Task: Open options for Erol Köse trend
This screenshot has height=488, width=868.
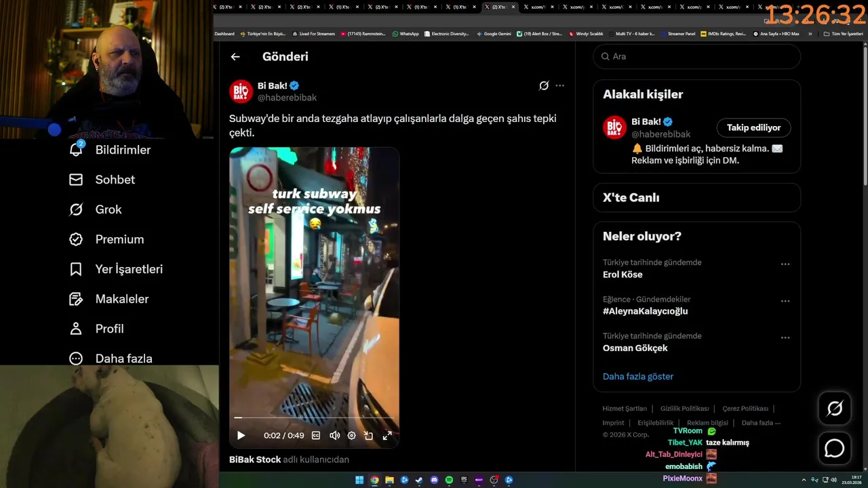Action: click(785, 264)
